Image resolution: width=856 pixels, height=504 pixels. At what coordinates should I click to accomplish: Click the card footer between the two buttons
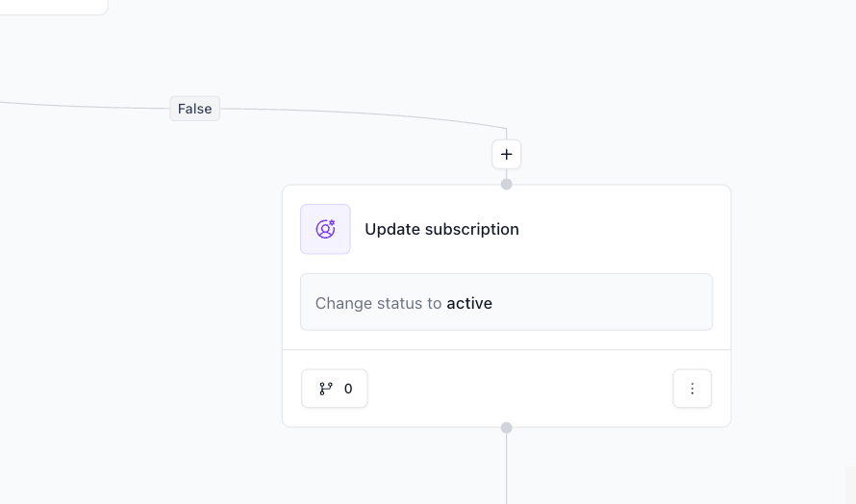pos(519,389)
